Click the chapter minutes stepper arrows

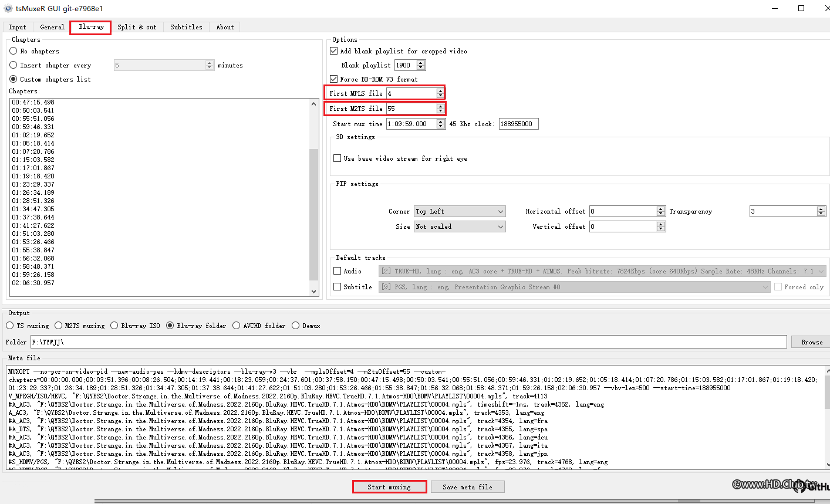[210, 65]
